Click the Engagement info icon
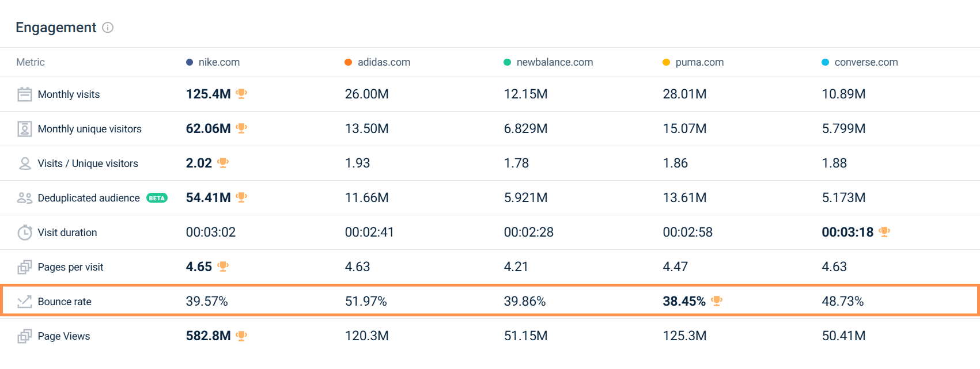Image resolution: width=980 pixels, height=369 pixels. tap(108, 28)
